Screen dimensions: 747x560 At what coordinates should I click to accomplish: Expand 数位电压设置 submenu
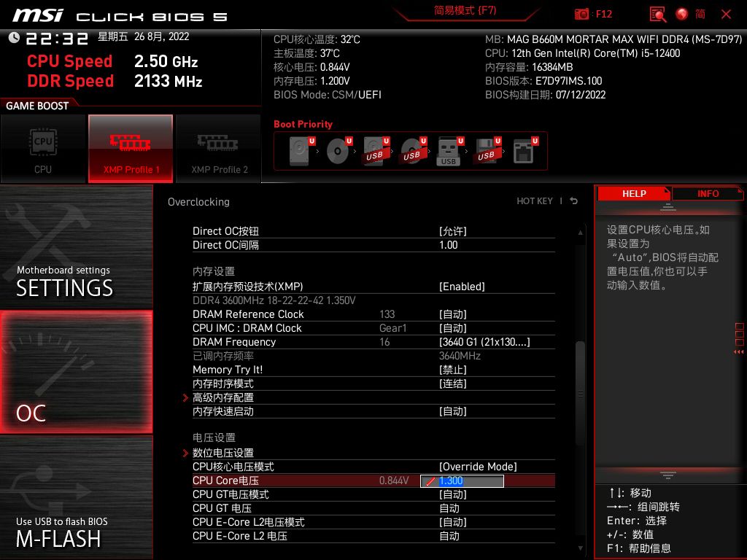click(x=223, y=453)
